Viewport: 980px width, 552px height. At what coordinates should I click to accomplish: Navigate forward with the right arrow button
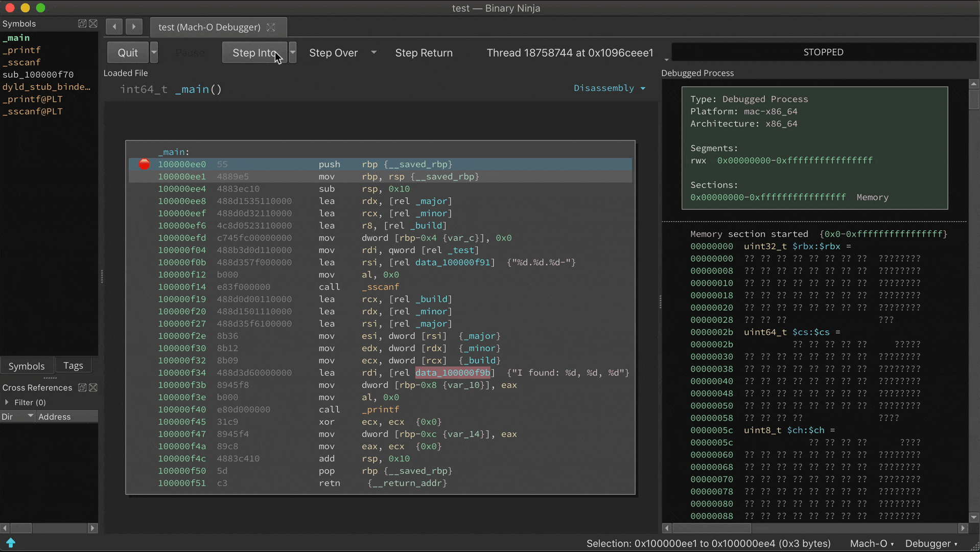(x=134, y=27)
